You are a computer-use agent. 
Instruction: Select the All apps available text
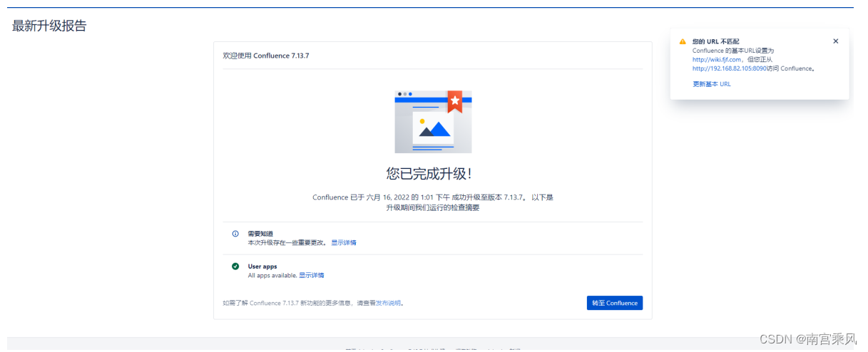click(272, 275)
